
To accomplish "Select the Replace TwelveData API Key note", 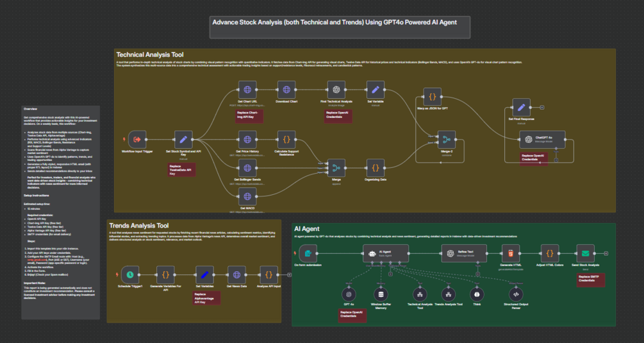I will (181, 170).
